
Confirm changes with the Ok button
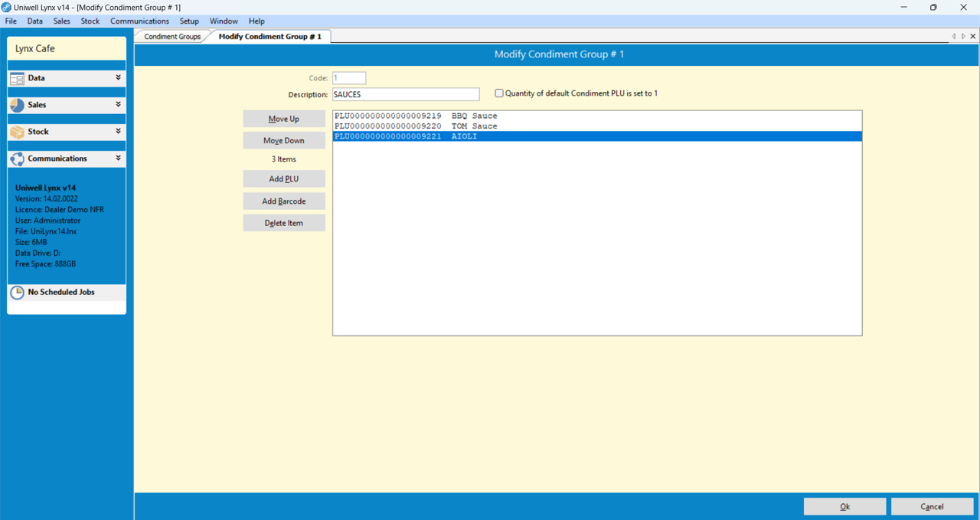844,506
